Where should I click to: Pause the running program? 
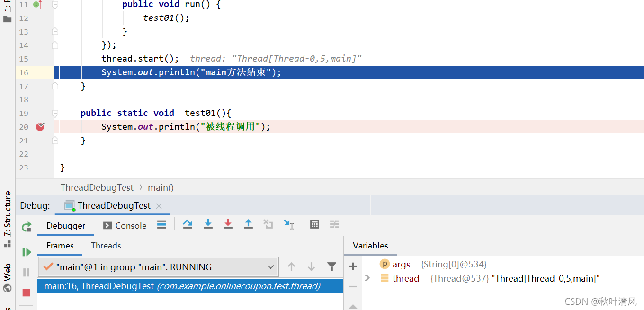(x=27, y=272)
